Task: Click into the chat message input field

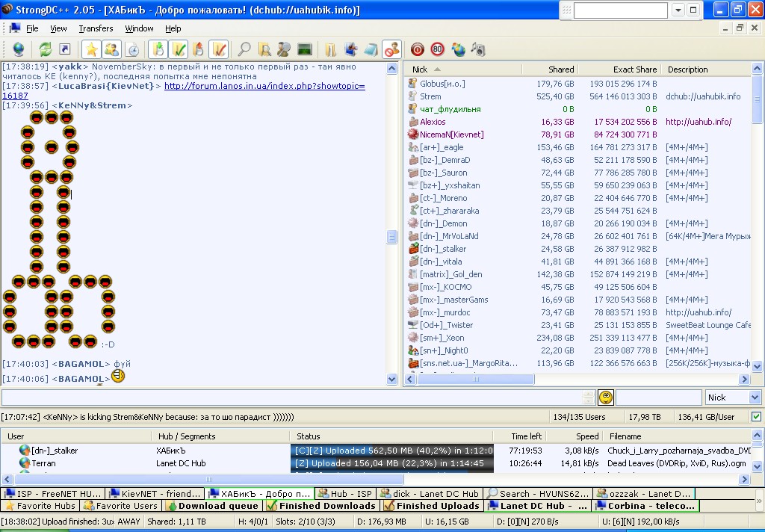Action: (x=290, y=398)
